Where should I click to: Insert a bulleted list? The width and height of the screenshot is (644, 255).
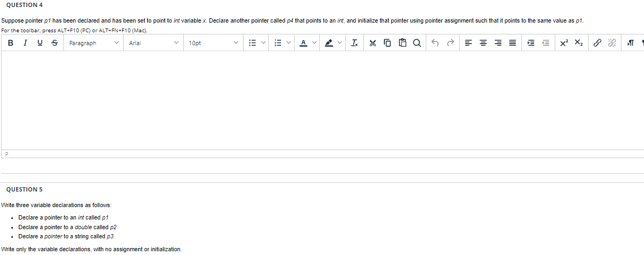point(253,43)
